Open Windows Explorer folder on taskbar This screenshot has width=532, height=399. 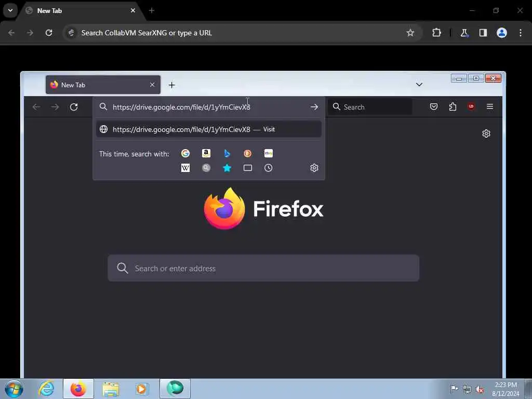111,389
